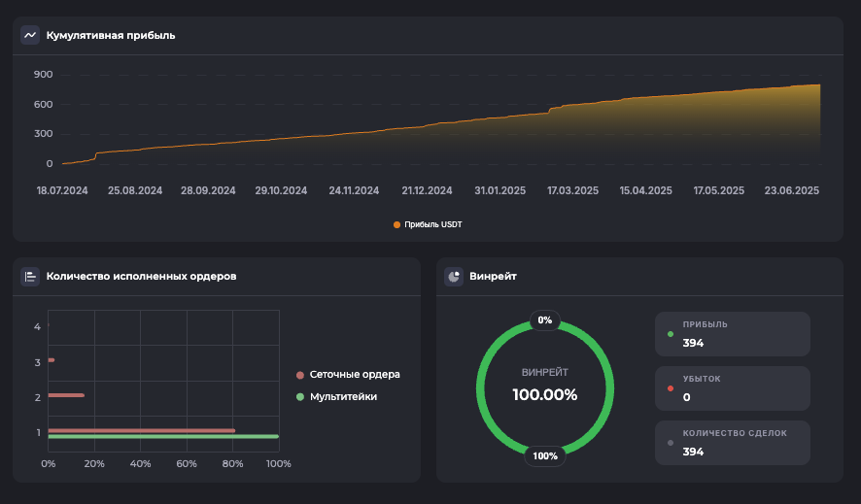This screenshot has width=861, height=504.
Task: Click the Кумулятивная прибыль panel title
Action: pyautogui.click(x=111, y=36)
